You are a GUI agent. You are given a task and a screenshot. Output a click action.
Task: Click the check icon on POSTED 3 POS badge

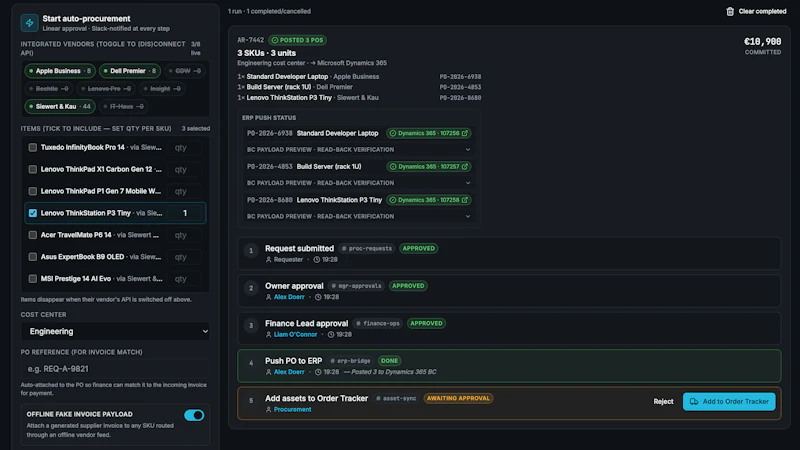[275, 40]
